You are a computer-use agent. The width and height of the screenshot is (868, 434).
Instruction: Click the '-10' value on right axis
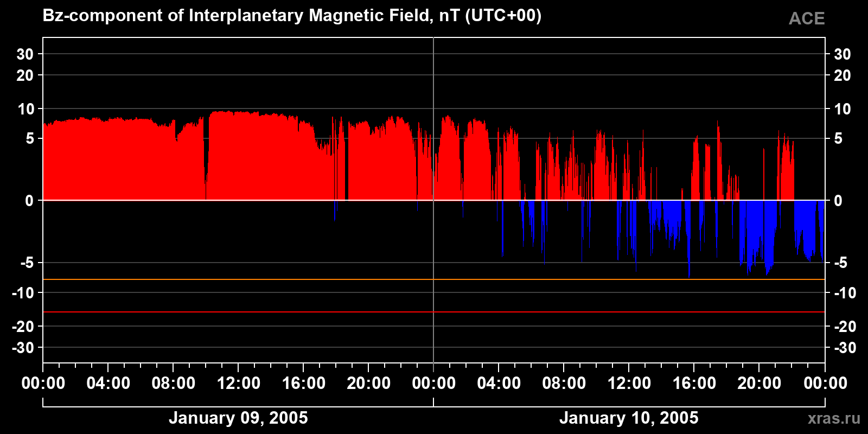845,293
